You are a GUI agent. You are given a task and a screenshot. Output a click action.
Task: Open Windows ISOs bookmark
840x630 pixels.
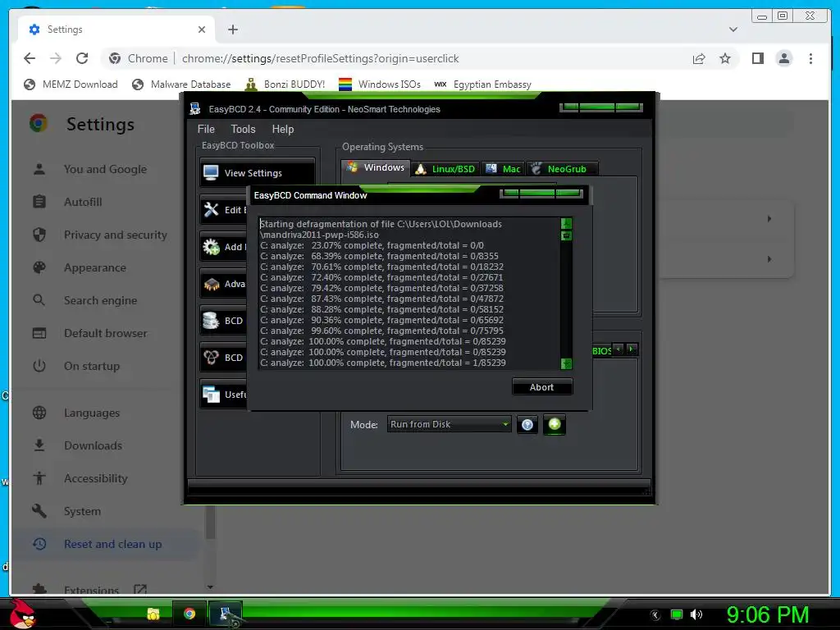click(x=380, y=84)
